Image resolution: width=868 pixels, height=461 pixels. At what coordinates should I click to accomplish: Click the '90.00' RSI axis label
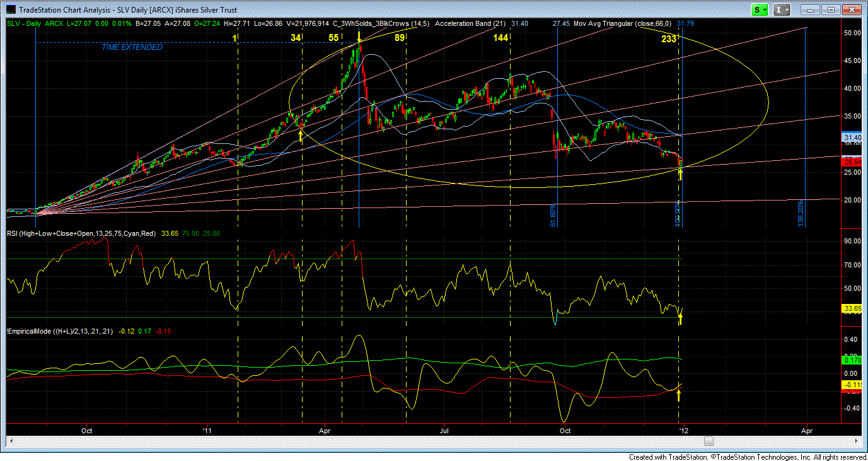(853, 242)
